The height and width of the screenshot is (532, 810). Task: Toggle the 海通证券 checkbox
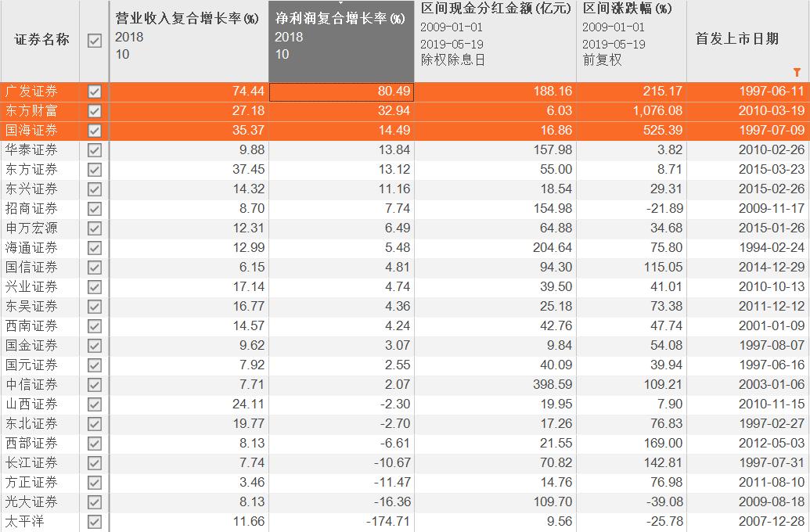[x=95, y=247]
